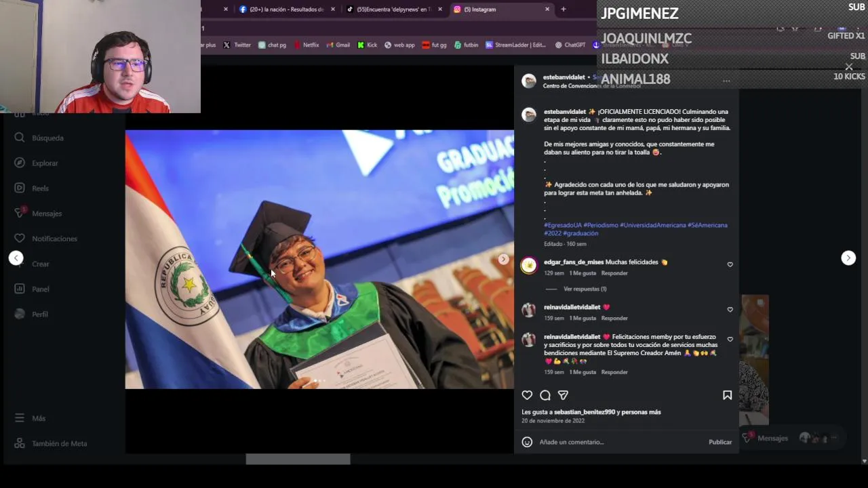Open the #UniversidadAmericana hashtag link
This screenshot has width=868, height=488.
[x=652, y=225]
